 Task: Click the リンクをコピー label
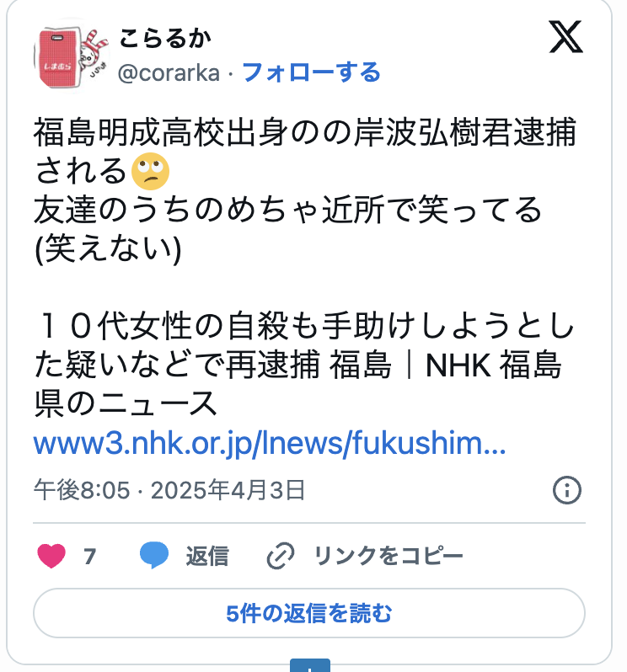[389, 556]
